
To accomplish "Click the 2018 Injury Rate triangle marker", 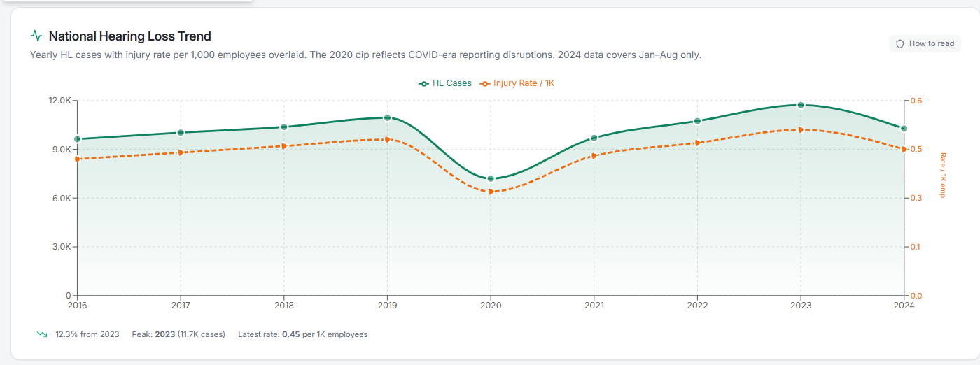I will [284, 146].
